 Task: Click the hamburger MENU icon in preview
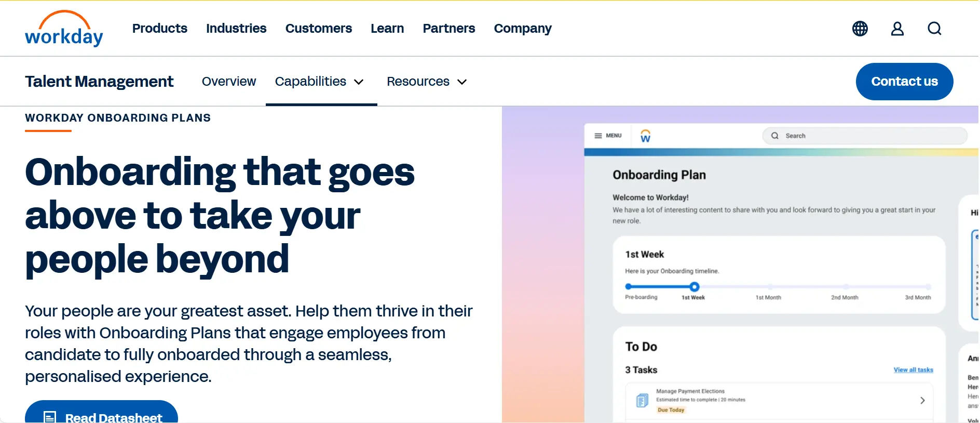tap(598, 136)
